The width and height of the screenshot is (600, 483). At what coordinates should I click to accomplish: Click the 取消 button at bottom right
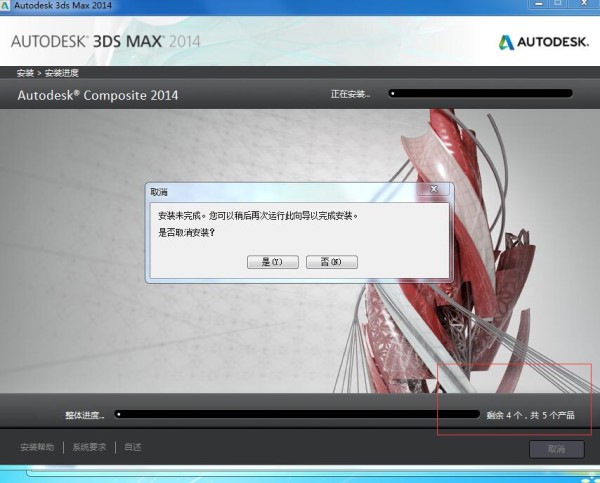coord(557,449)
